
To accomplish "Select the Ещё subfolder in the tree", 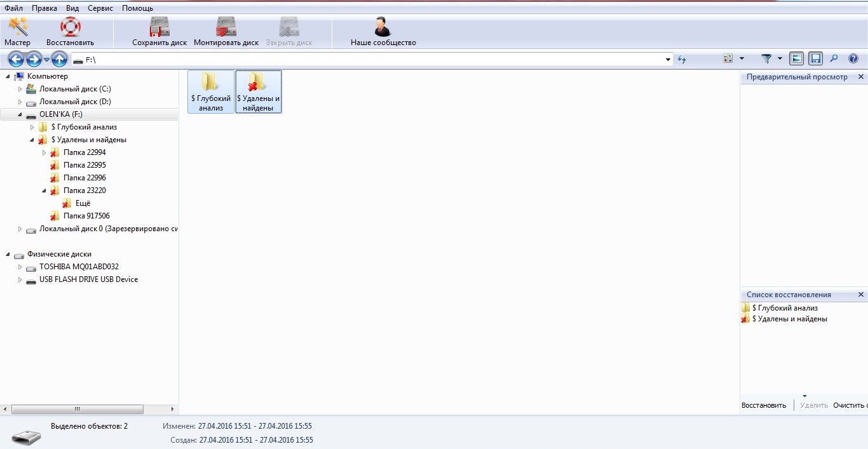I will click(x=83, y=203).
